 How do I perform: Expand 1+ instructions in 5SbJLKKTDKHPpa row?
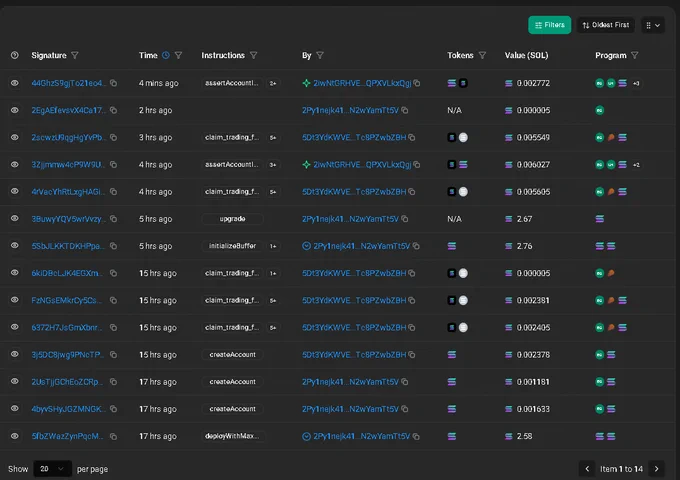tap(273, 246)
